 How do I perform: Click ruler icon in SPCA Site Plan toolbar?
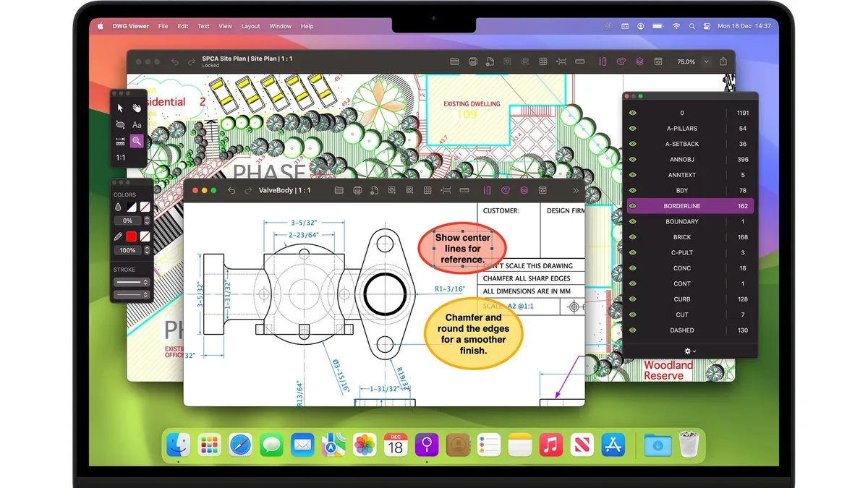[579, 61]
